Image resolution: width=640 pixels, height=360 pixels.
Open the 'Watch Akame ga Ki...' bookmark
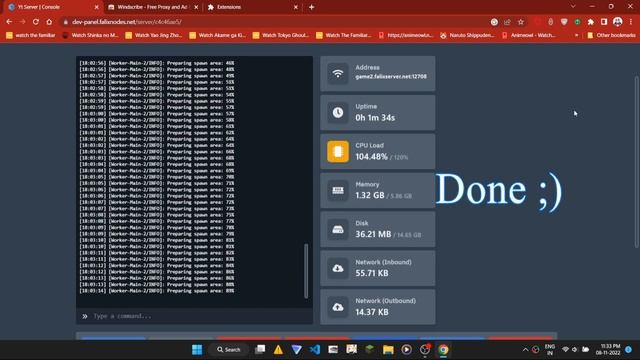tap(218, 36)
